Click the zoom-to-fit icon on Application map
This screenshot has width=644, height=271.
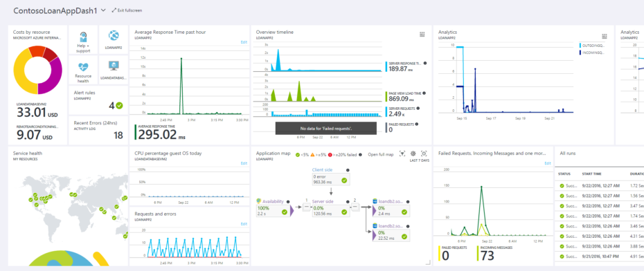[x=424, y=153]
